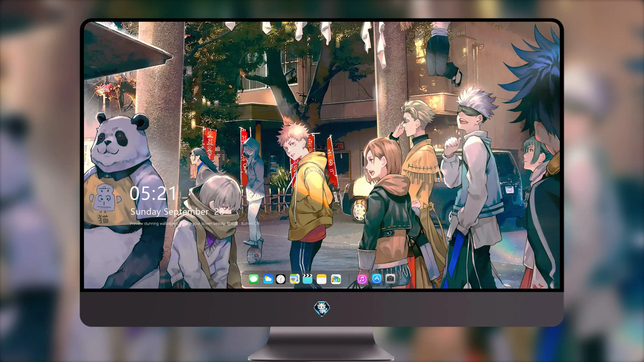Click the 05:21 clock widget
644x362 pixels.
point(153,193)
